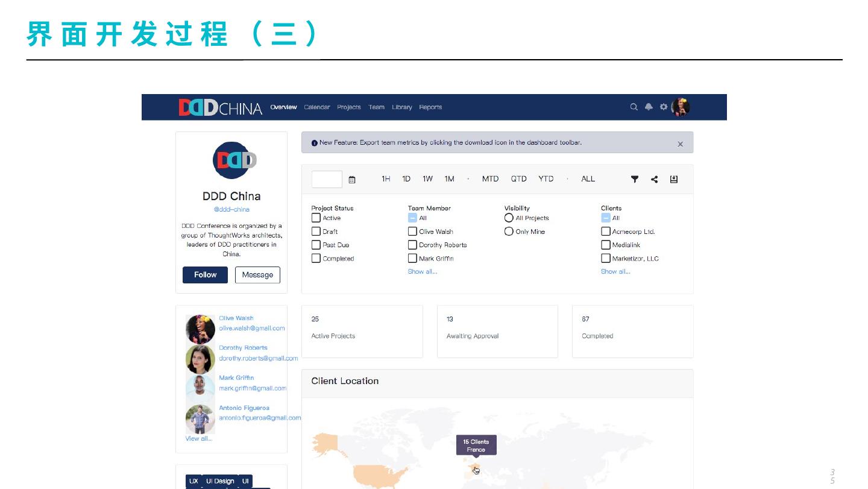Screen dimensions: 868x489
Task: Open the user avatar in navbar
Action: (681, 107)
